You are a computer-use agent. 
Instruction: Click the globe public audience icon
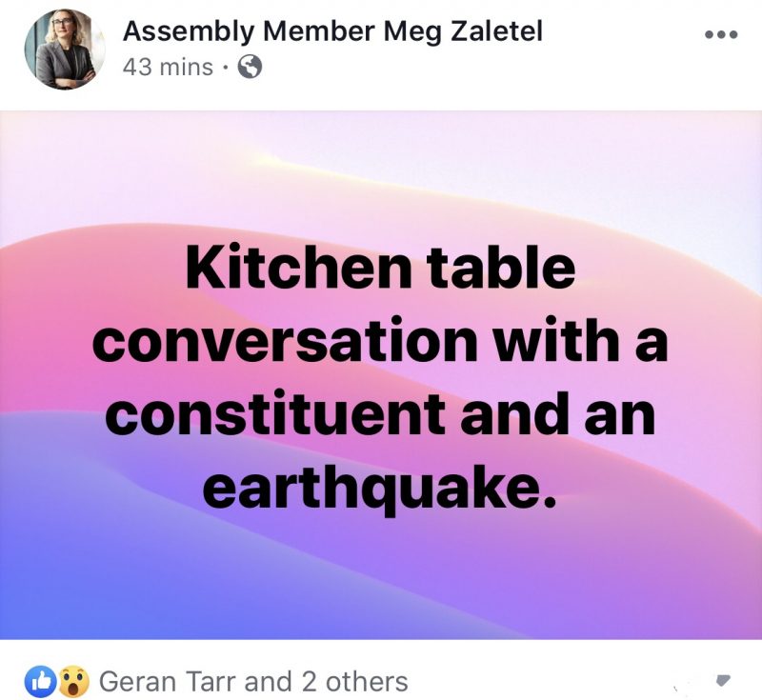pos(250,67)
